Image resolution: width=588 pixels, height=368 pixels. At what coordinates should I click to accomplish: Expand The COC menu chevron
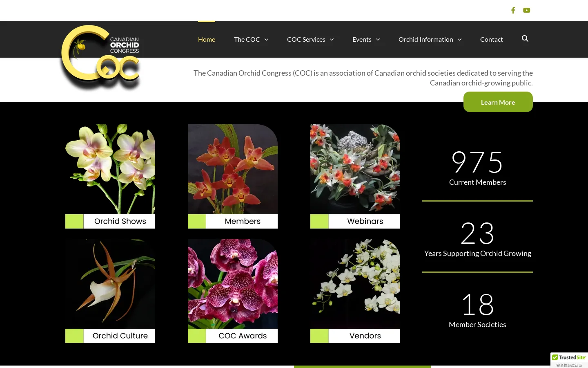[x=266, y=40]
